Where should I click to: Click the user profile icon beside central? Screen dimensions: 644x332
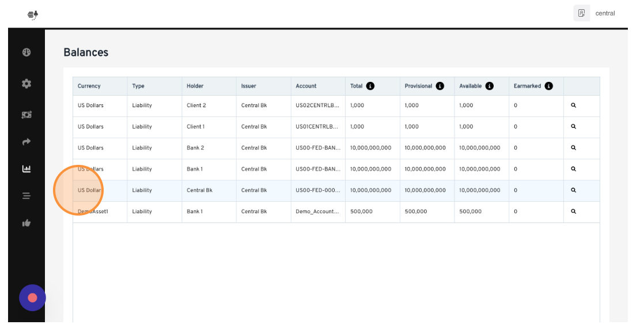coord(582,13)
